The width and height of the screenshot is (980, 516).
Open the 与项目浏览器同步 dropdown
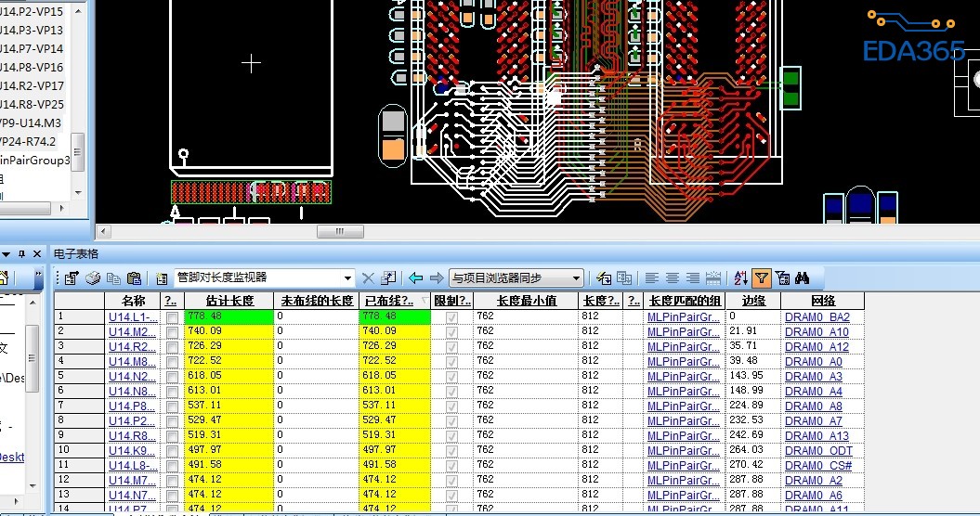click(x=577, y=278)
